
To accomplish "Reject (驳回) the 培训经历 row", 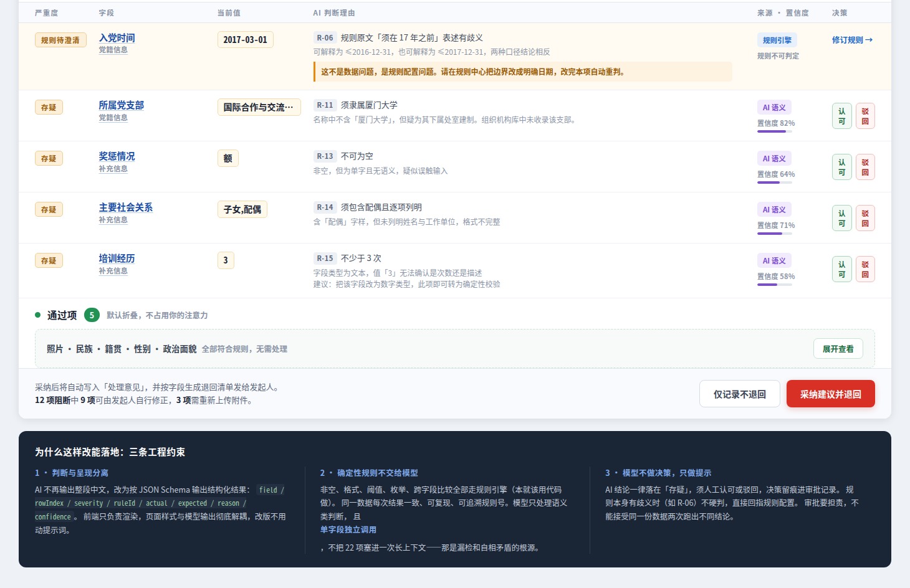I will (865, 269).
